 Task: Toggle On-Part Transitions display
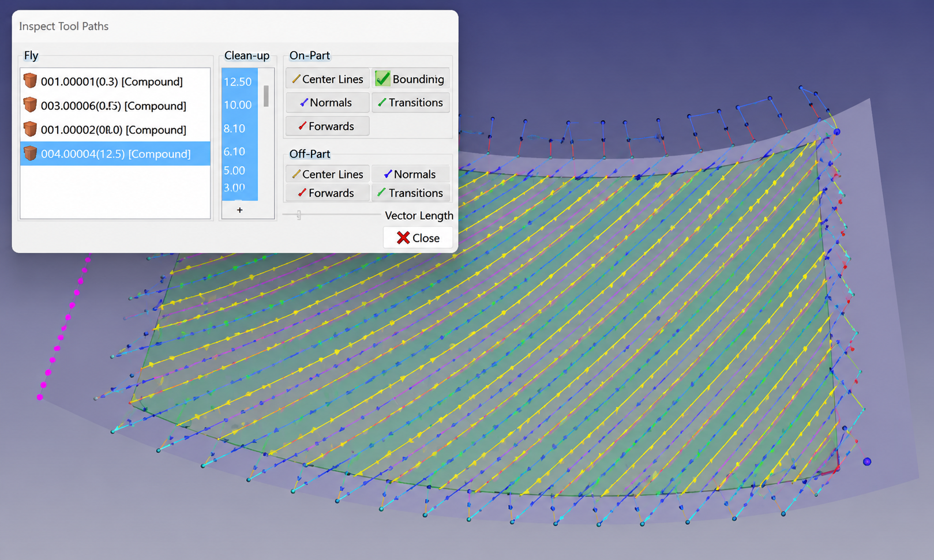tap(411, 103)
